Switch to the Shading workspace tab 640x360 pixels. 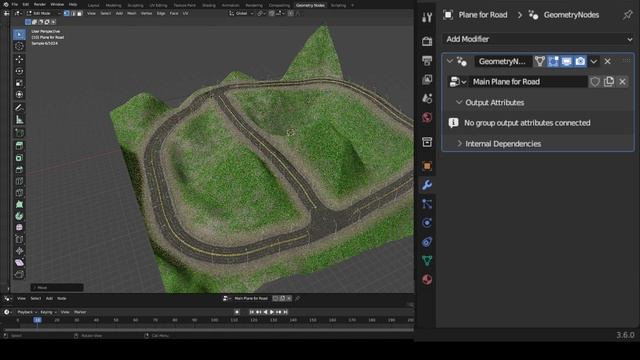[209, 5]
